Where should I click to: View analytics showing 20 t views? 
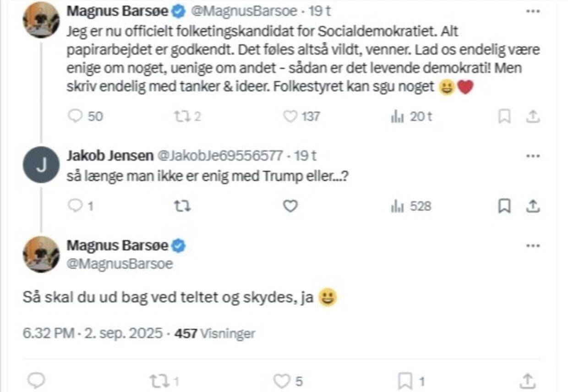point(397,117)
